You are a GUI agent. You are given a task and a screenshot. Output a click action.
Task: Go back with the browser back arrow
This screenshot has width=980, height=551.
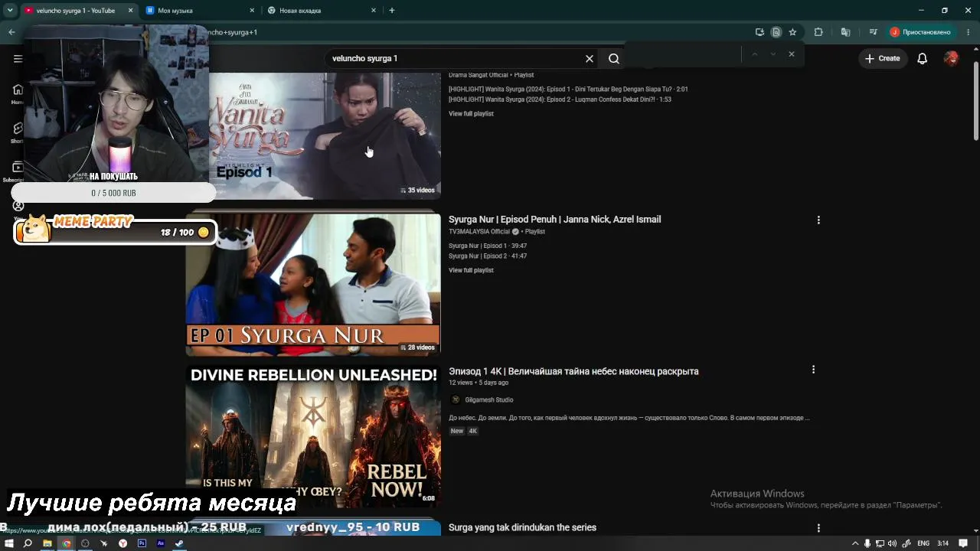coord(11,32)
